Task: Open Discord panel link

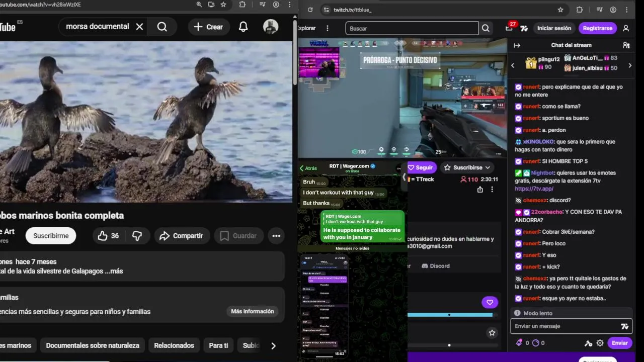Action: point(436,266)
